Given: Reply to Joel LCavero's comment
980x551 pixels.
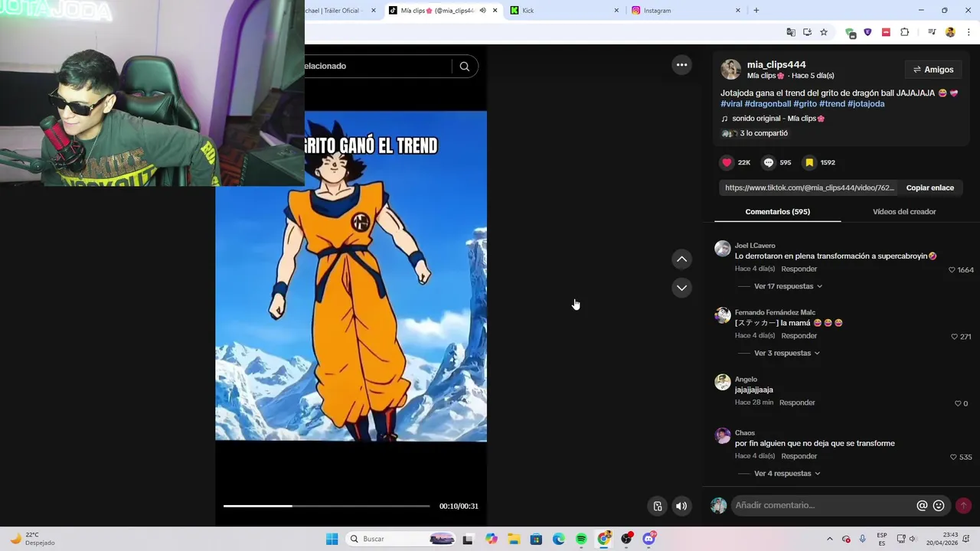Looking at the screenshot, I should [799, 269].
